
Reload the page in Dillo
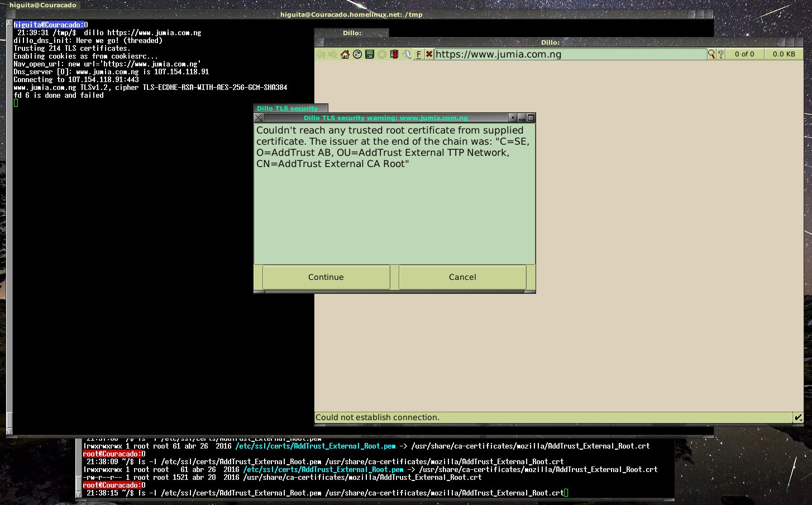[x=357, y=54]
